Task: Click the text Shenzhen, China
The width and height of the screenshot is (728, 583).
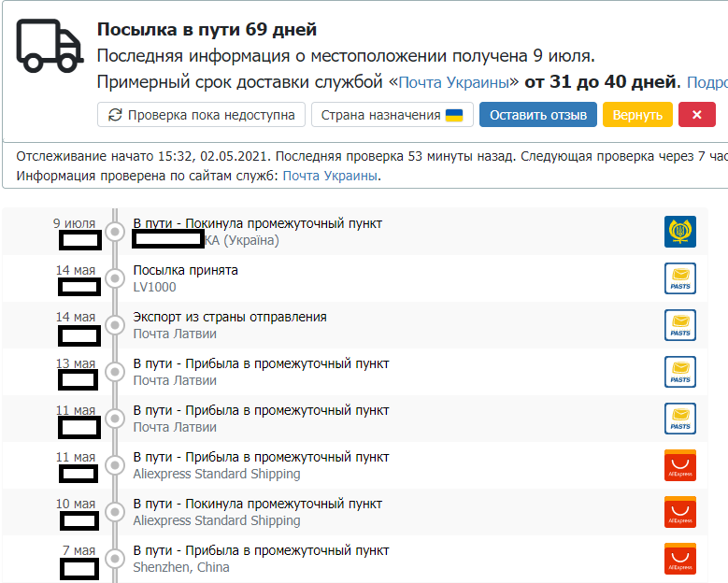Action: click(x=181, y=567)
